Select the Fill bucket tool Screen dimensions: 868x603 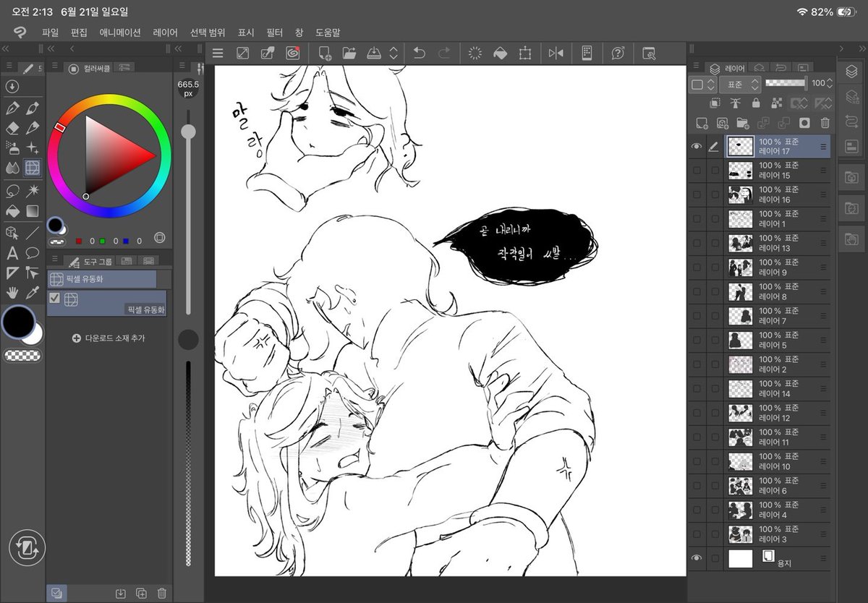(12, 211)
